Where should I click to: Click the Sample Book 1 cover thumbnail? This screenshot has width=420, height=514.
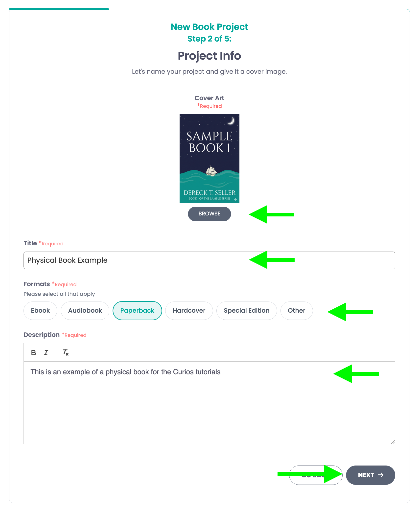pos(209,158)
